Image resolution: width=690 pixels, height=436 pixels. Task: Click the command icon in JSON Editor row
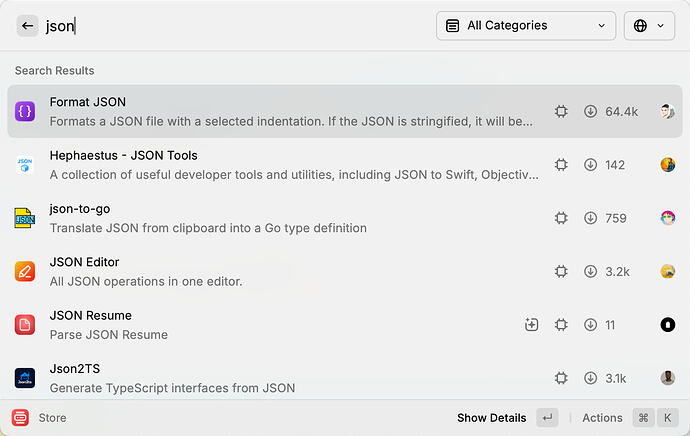(x=561, y=271)
